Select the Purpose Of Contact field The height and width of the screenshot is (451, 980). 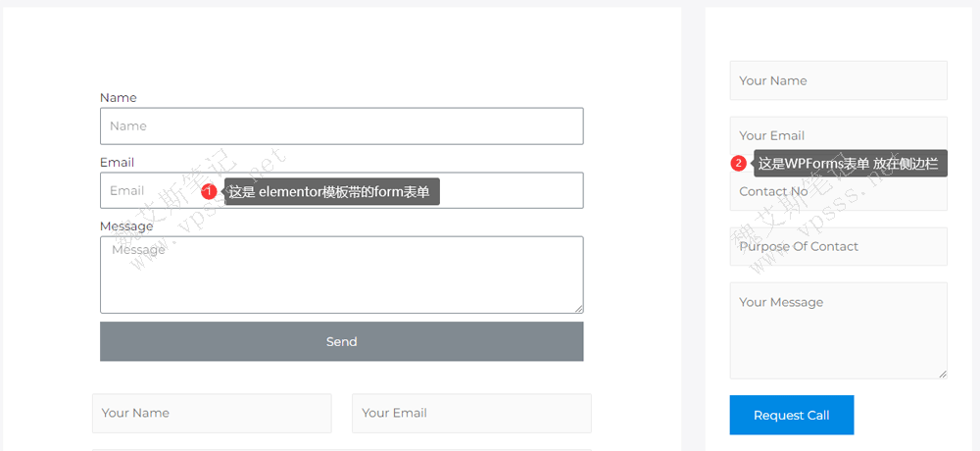(x=838, y=246)
